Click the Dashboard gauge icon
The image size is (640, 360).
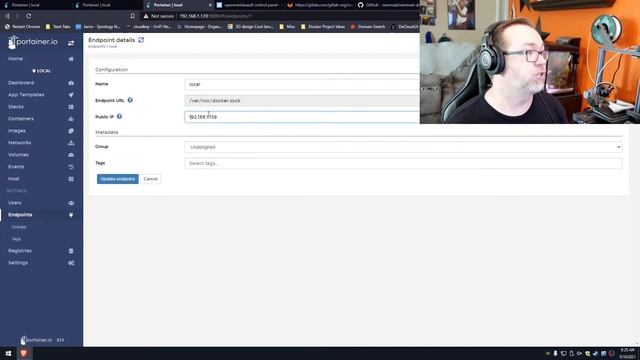pyautogui.click(x=71, y=83)
